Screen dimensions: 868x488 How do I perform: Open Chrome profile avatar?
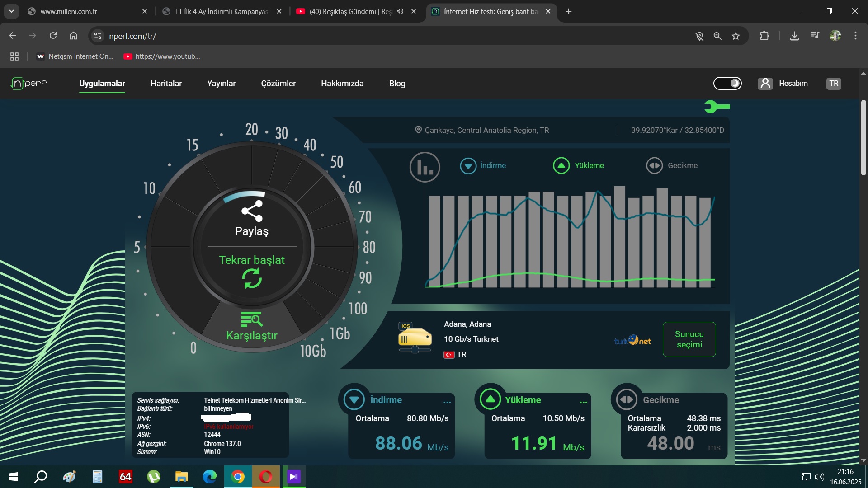[x=835, y=36]
